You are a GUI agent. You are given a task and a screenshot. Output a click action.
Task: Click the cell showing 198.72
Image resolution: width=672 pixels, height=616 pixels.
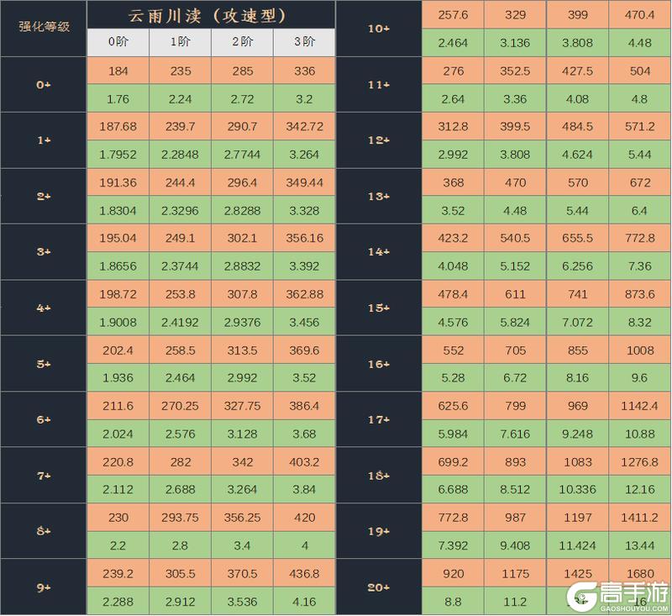[x=118, y=294]
